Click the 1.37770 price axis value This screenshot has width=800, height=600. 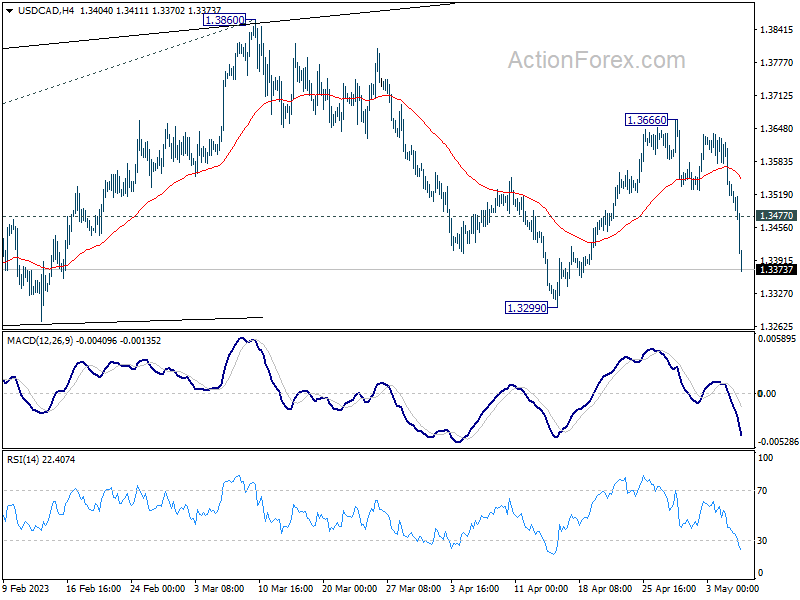click(777, 63)
